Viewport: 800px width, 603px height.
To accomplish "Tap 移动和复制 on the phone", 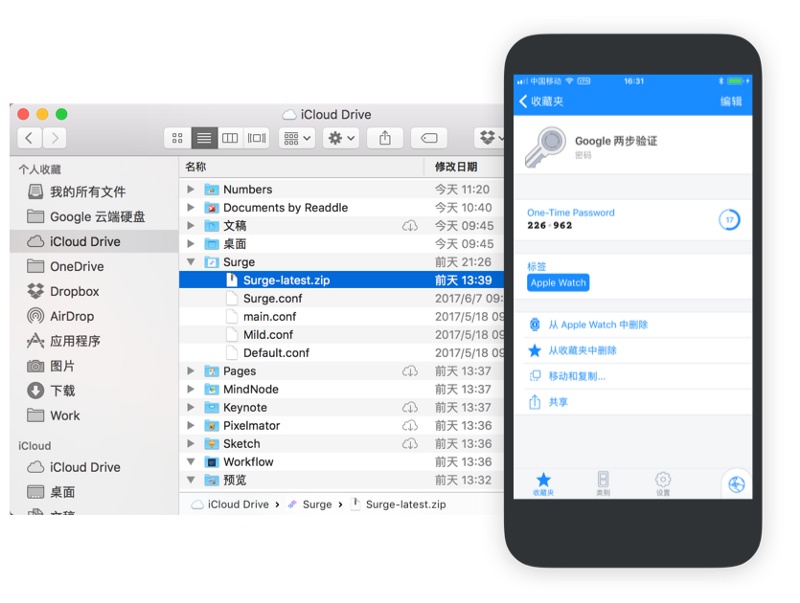I will point(633,376).
